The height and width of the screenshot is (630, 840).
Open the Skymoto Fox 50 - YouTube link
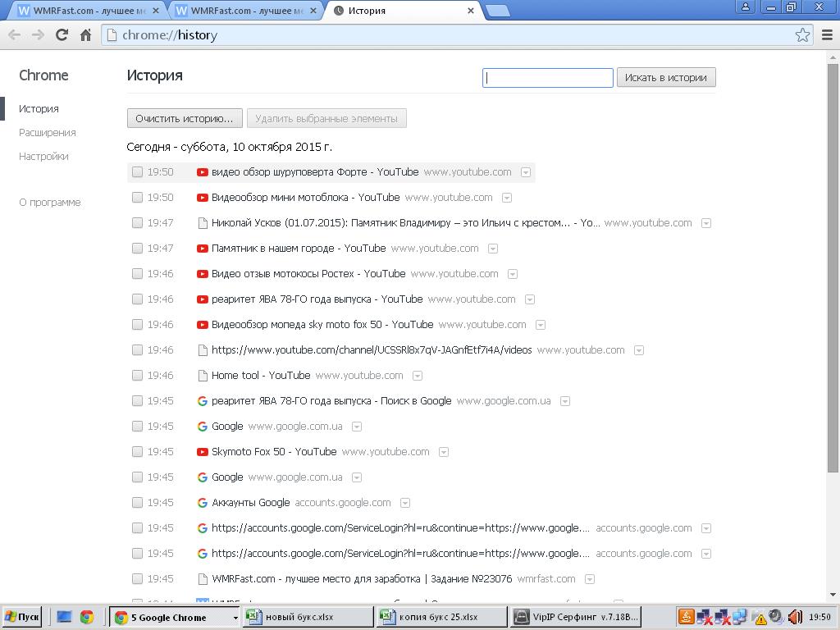(x=274, y=452)
